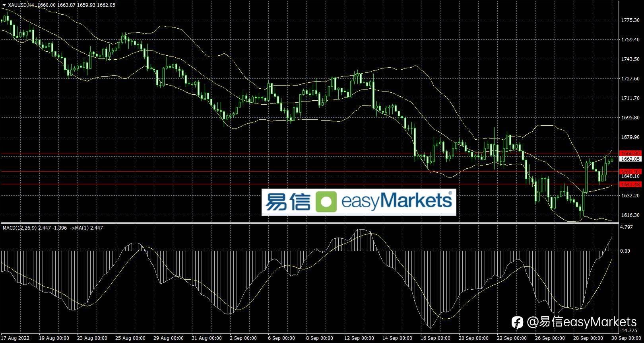This screenshot has height=343, width=644.
Task: Click the 30 Sep 00:00 time label
Action: 627,338
